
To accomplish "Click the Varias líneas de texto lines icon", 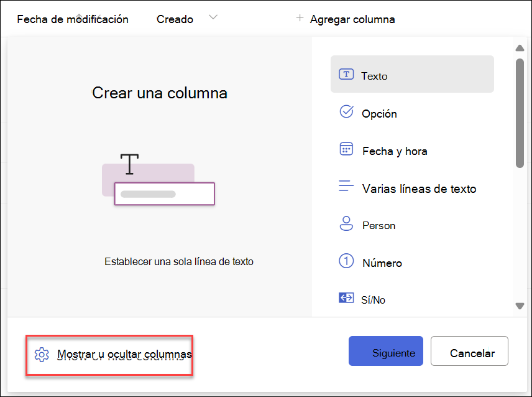I will point(346,186).
